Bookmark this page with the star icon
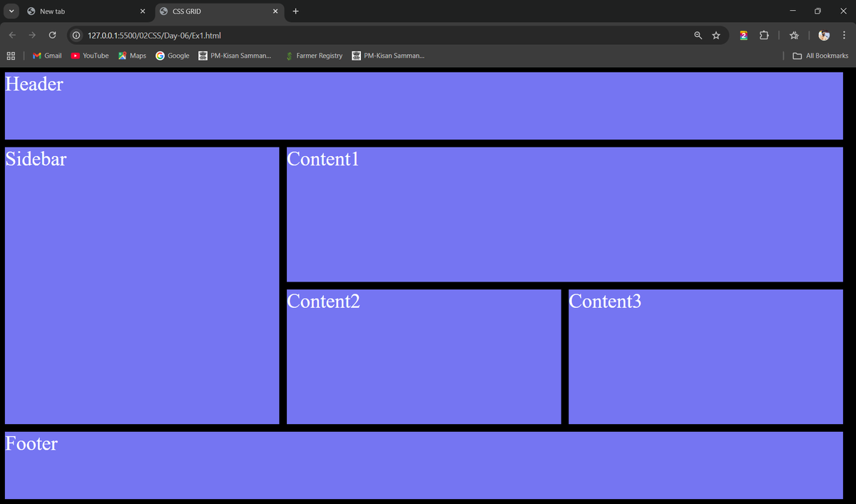Viewport: 856px width, 504px height. pos(716,35)
